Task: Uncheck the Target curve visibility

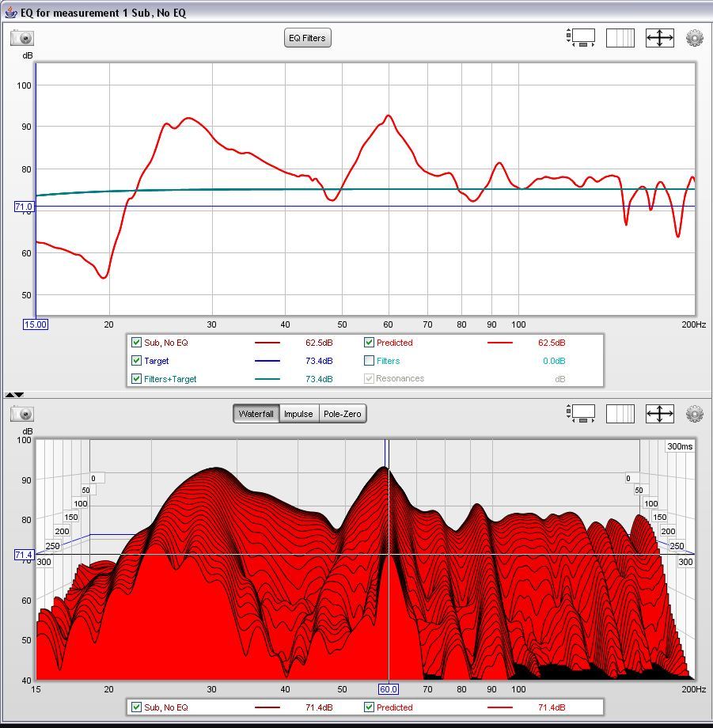Action: pyautogui.click(x=138, y=360)
